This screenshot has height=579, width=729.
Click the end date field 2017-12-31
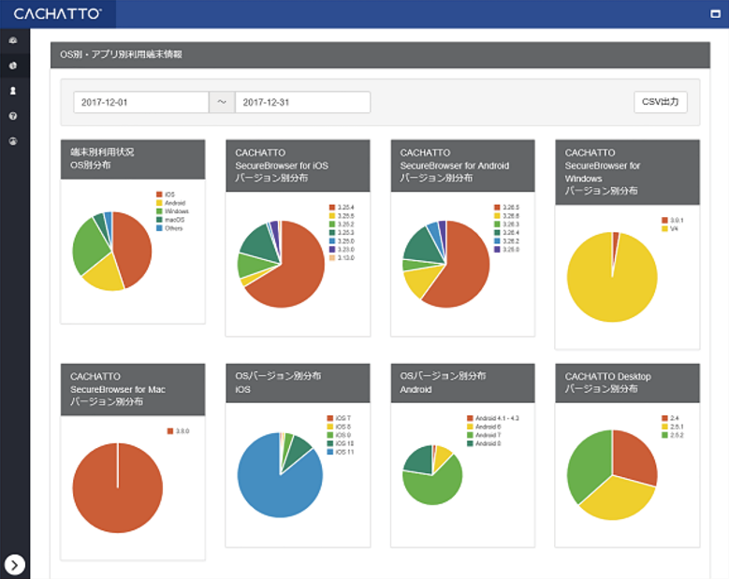[302, 102]
